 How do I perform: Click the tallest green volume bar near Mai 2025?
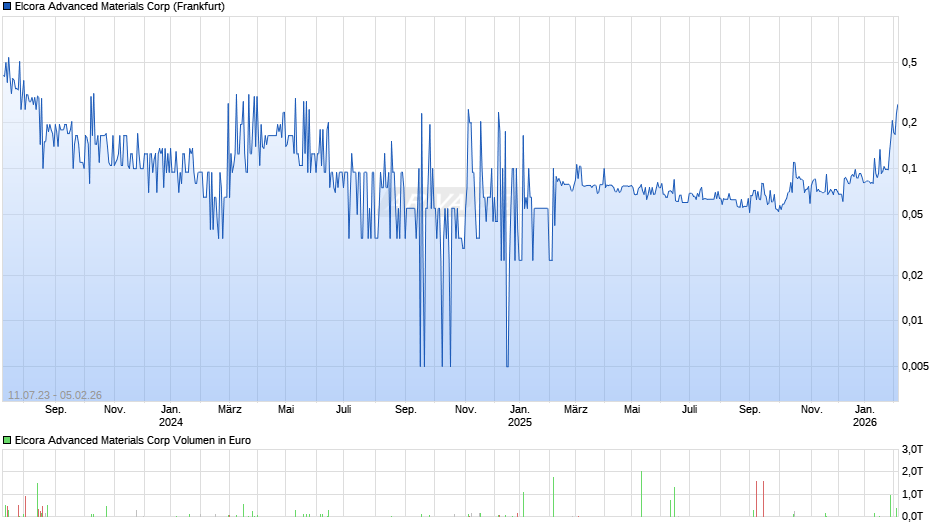point(641,494)
